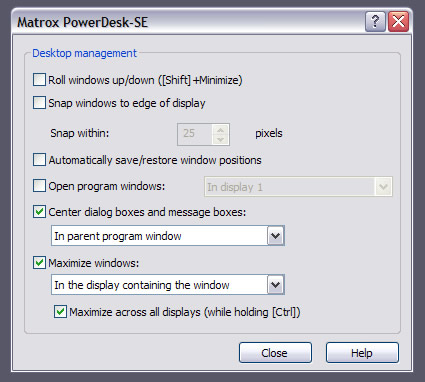This screenshot has height=382, width=425.
Task: Click the 'Snap within:' label
Action: click(x=80, y=133)
